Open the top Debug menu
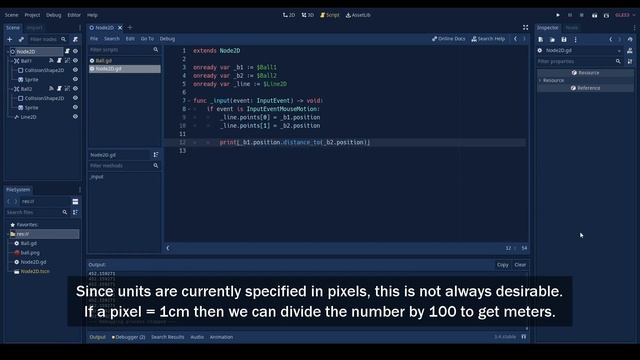640x360 pixels. (x=53, y=15)
